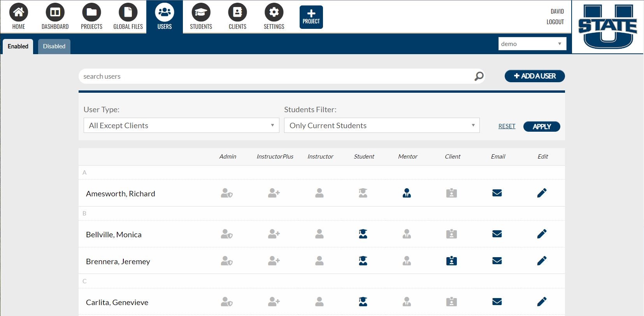Open the Clients section
Image resolution: width=644 pixels, height=316 pixels.
pyautogui.click(x=237, y=17)
